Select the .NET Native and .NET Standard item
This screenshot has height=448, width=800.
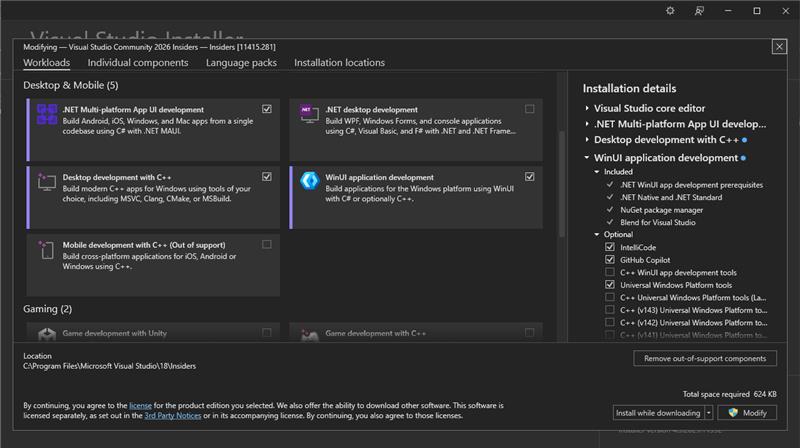click(x=671, y=197)
